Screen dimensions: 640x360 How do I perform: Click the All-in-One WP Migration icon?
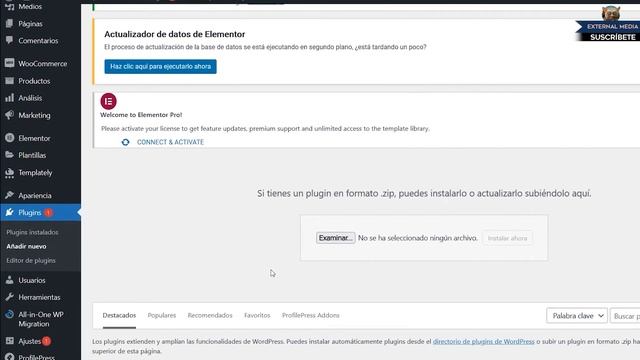(9, 314)
